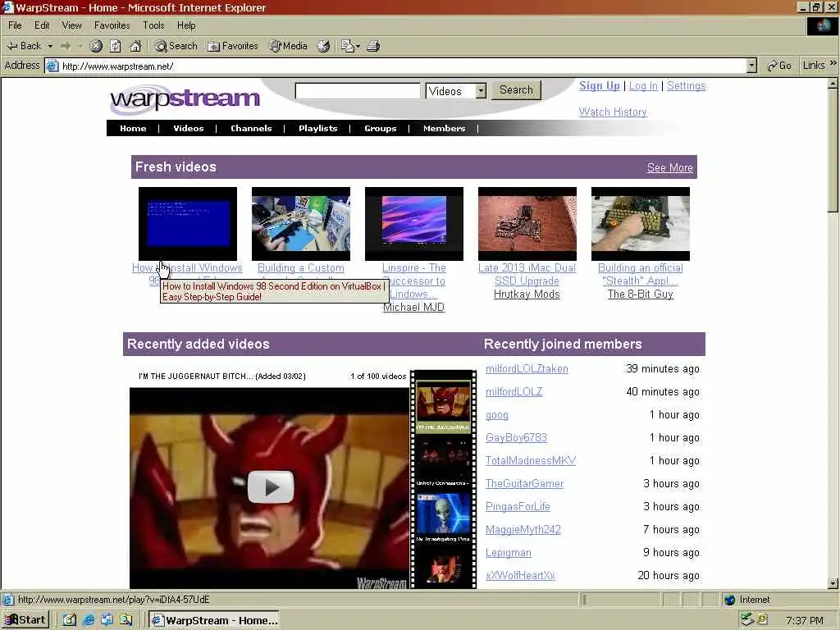
Task: Open member TotalMadnessMKV profile
Action: point(531,461)
